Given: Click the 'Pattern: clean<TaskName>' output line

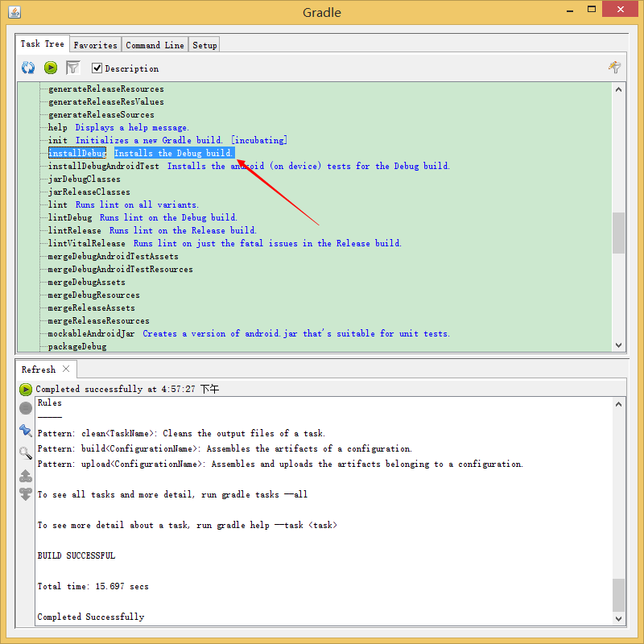Looking at the screenshot, I should pyautogui.click(x=181, y=433).
